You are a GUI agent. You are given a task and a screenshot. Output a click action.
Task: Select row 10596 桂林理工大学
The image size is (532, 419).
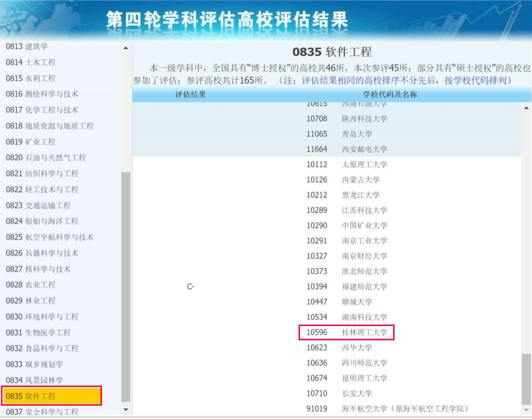click(x=347, y=332)
